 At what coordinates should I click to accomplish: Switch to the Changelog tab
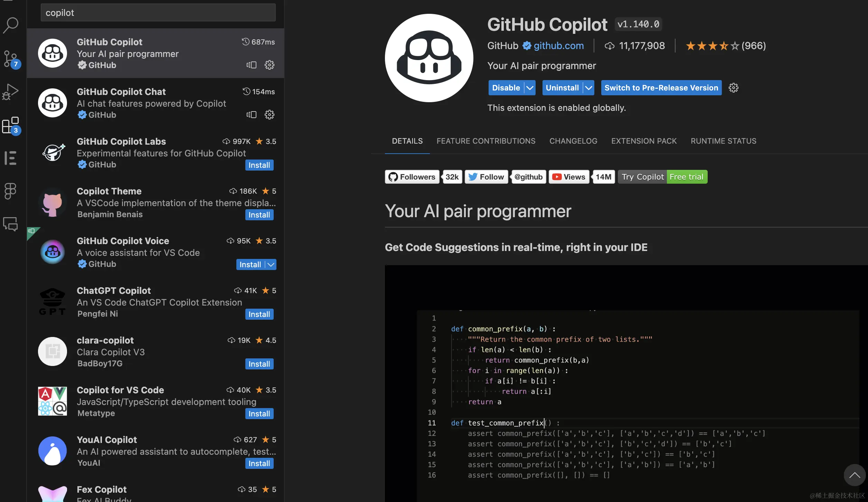pyautogui.click(x=573, y=141)
